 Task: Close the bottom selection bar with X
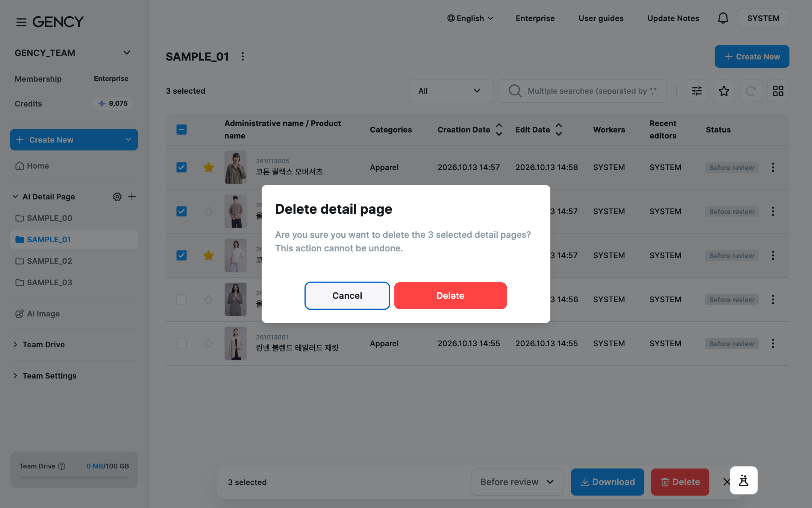click(x=726, y=482)
